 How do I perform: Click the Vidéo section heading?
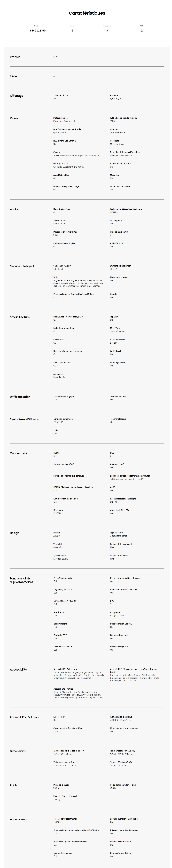(x=14, y=118)
